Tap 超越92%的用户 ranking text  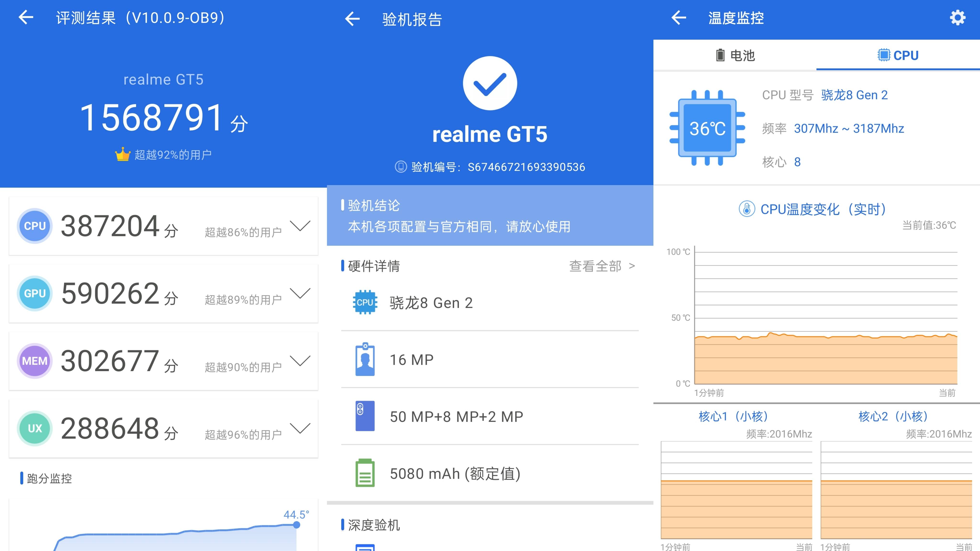coord(173,155)
